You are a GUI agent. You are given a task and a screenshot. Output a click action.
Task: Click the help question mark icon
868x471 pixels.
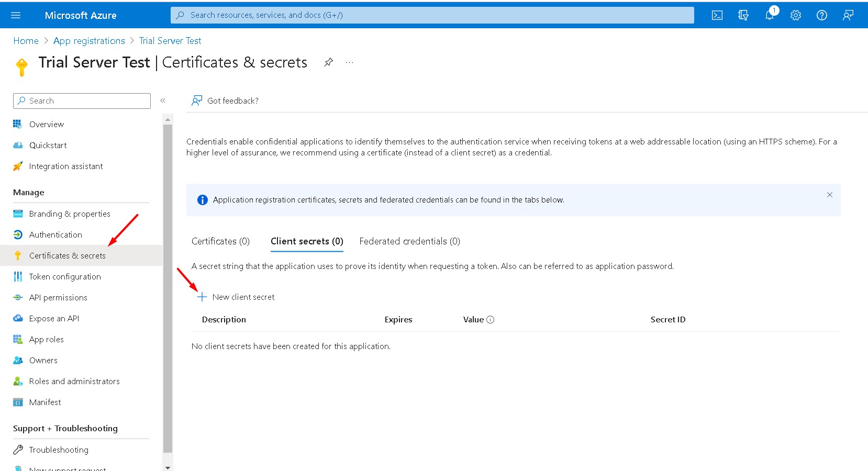[822, 15]
